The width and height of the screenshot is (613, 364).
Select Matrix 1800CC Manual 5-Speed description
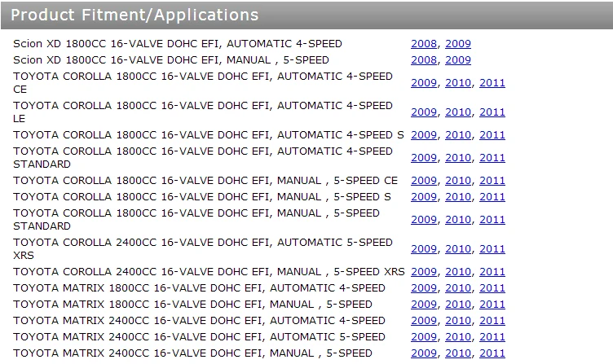point(192,305)
